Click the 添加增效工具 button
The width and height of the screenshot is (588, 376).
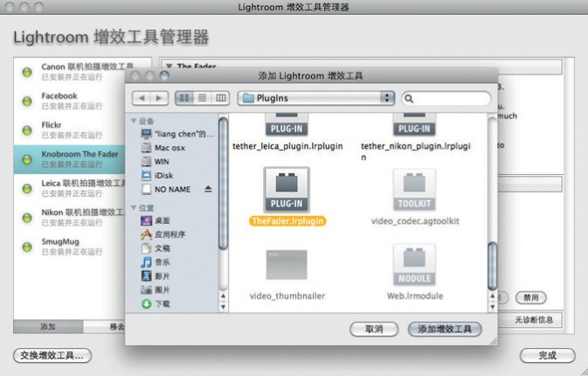[x=445, y=329]
